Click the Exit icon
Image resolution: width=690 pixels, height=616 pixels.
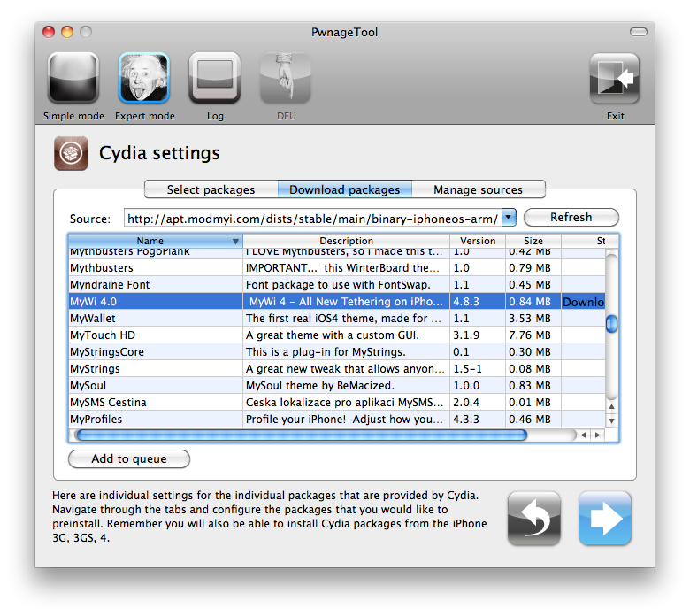point(615,78)
